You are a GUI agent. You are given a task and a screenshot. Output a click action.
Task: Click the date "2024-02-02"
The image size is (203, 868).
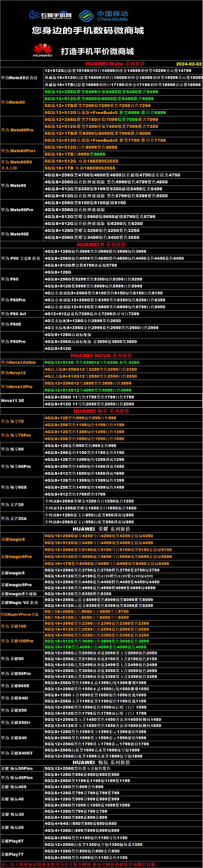click(x=189, y=64)
